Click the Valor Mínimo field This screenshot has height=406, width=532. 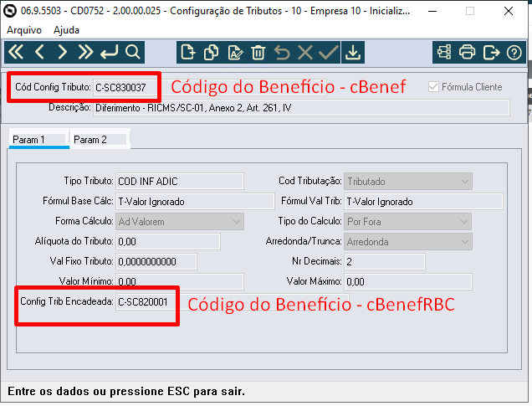point(180,281)
